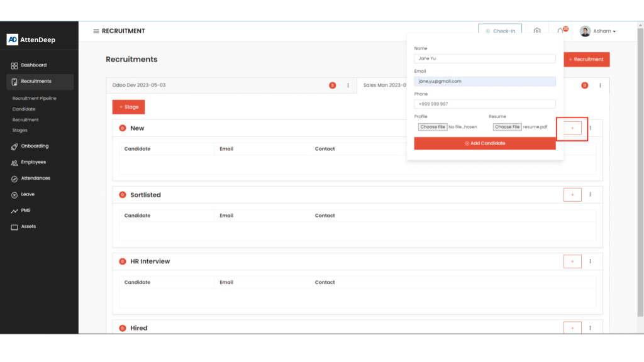Open three-dot menu for HR Interview stage
The height and width of the screenshot is (362, 644).
click(x=590, y=261)
